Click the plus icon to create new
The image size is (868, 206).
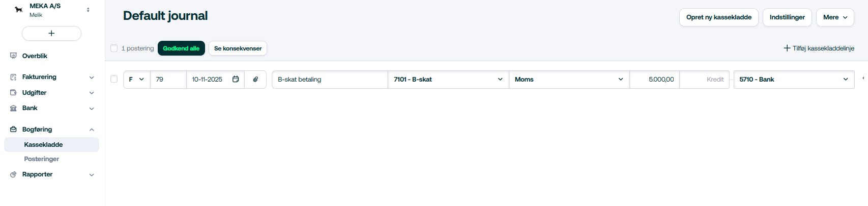[x=51, y=34]
